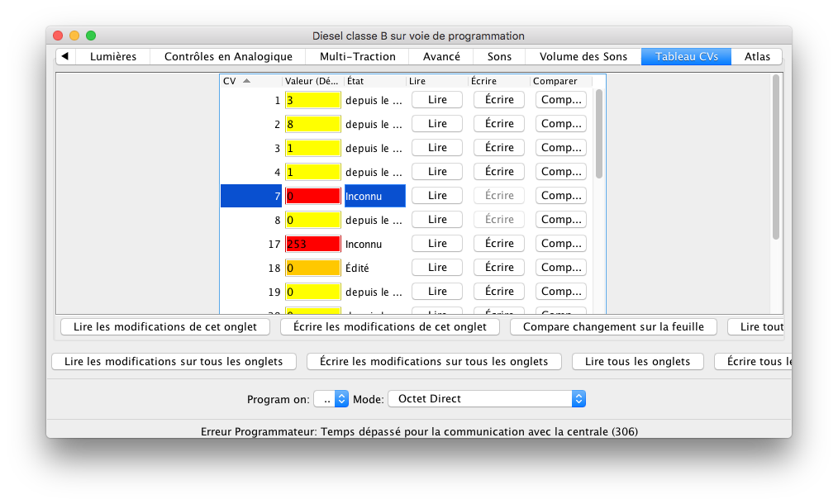838x504 pixels.
Task: Open the Octet Direct mode dropdown
Action: pyautogui.click(x=486, y=399)
